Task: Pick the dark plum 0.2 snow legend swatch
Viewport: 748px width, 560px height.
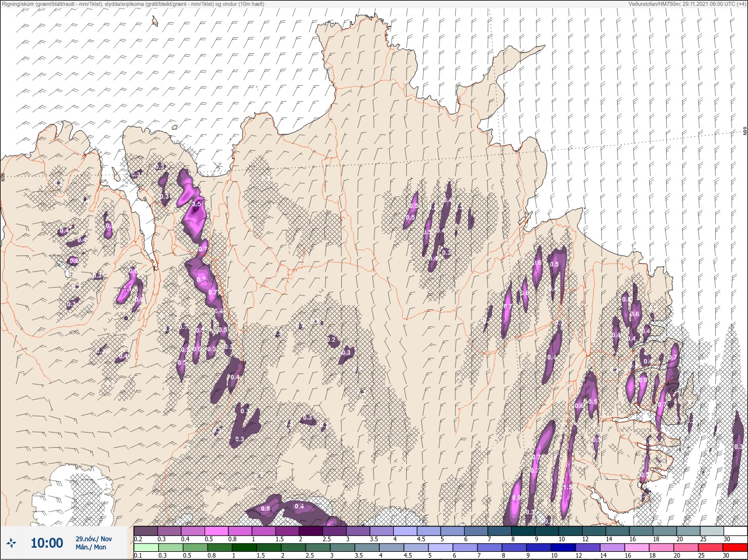Action: [x=146, y=531]
